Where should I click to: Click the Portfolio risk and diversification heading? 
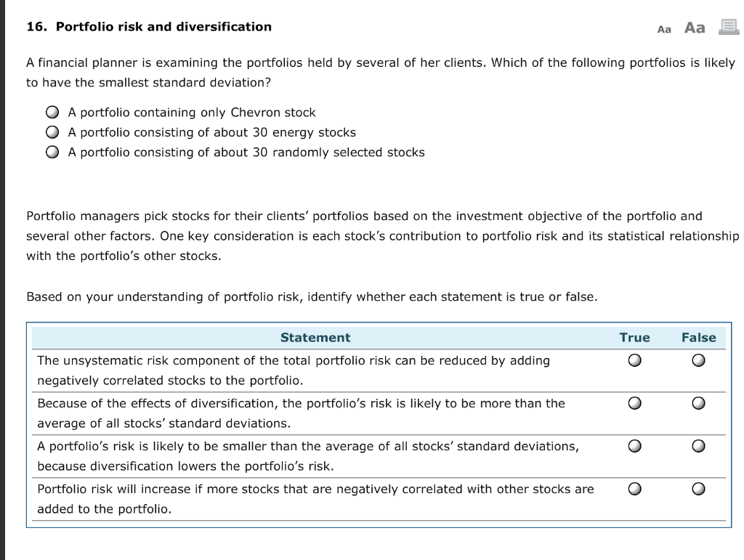point(148,26)
